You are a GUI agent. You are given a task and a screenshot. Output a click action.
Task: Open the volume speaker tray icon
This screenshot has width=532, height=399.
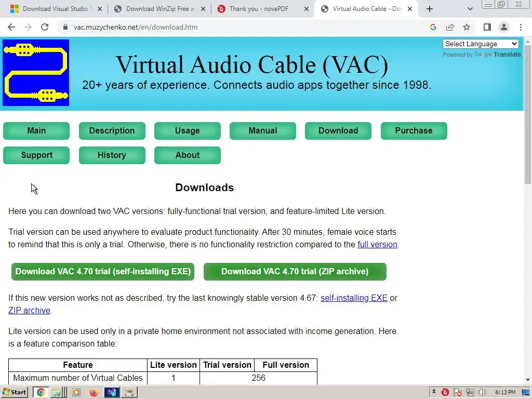pos(482,393)
